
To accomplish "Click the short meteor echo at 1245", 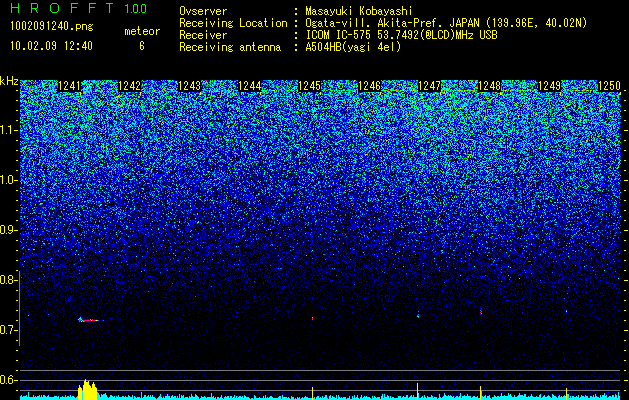I will click(312, 319).
